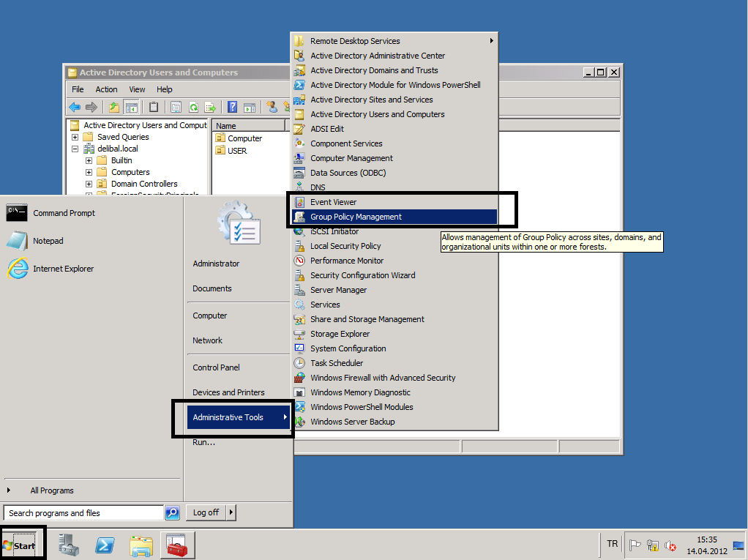Open Server Manager from the taskbar
Screen dimensions: 748x560
(x=69, y=545)
